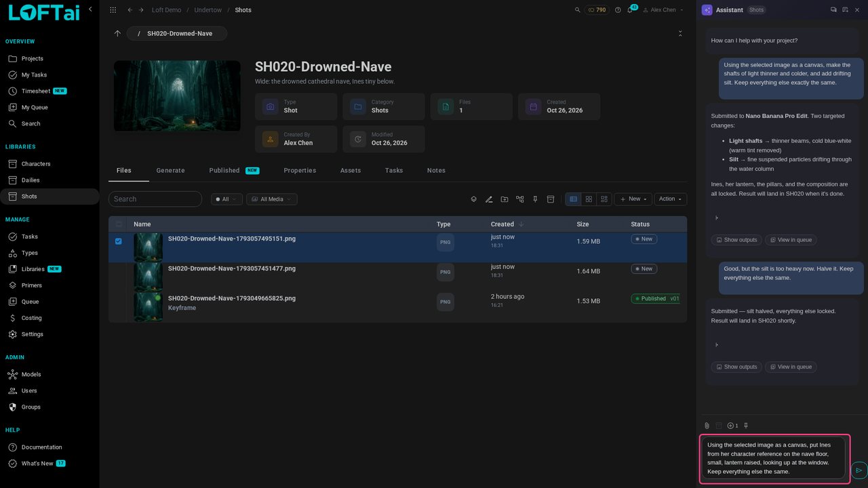The image size is (868, 488).
Task: Go up one level with the arrow icon
Action: [117, 33]
